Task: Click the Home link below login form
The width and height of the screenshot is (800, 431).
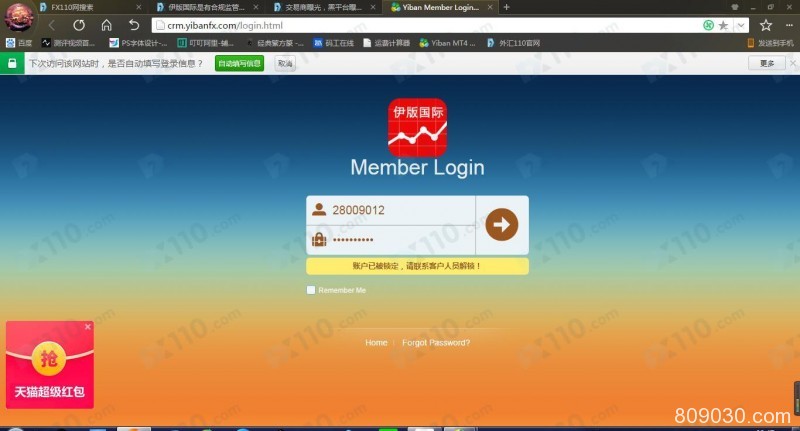Action: 376,343
